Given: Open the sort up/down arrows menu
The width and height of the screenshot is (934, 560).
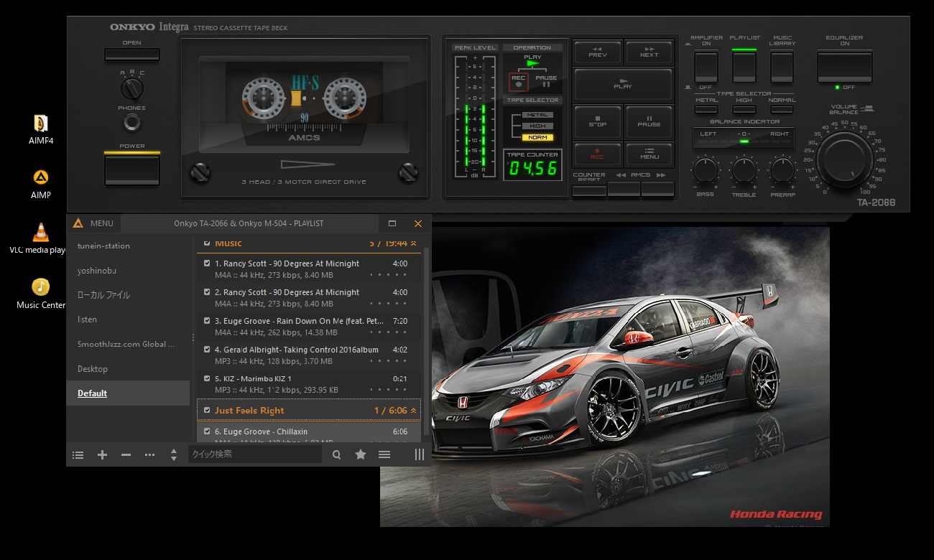Looking at the screenshot, I should click(x=173, y=454).
